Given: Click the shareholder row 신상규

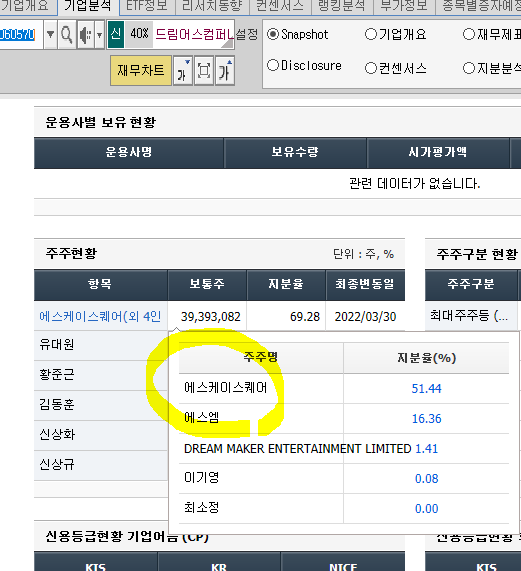Looking at the screenshot, I should click(x=100, y=465).
